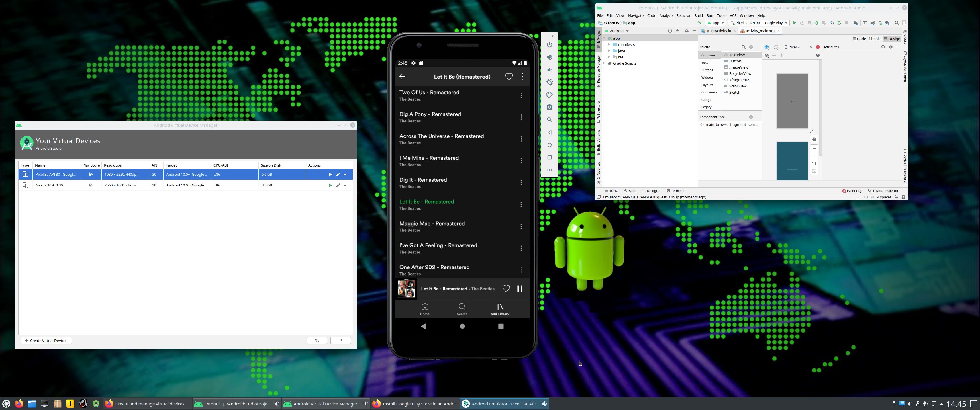Open actions dropdown for Nexus 10 API 30
Image resolution: width=980 pixels, height=410 pixels.
tap(345, 185)
